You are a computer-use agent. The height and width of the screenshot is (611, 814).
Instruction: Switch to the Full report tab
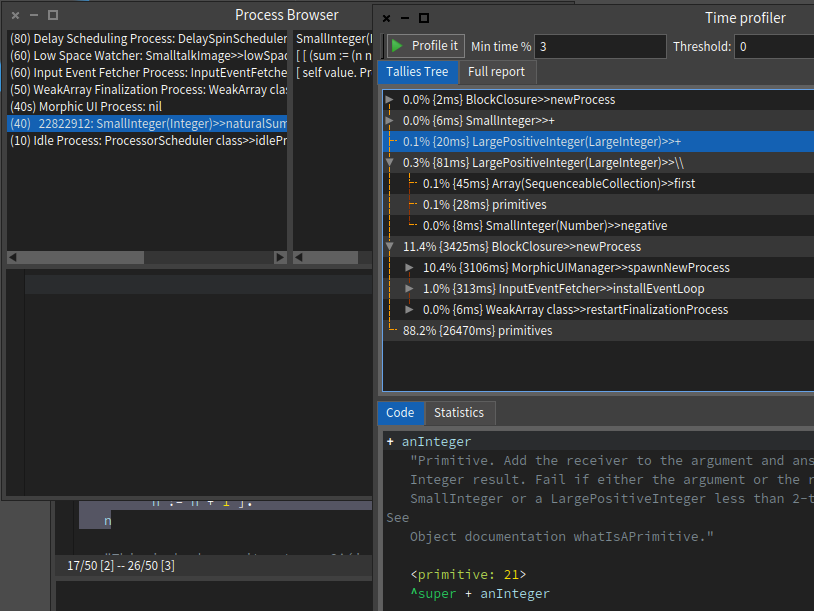(x=497, y=72)
